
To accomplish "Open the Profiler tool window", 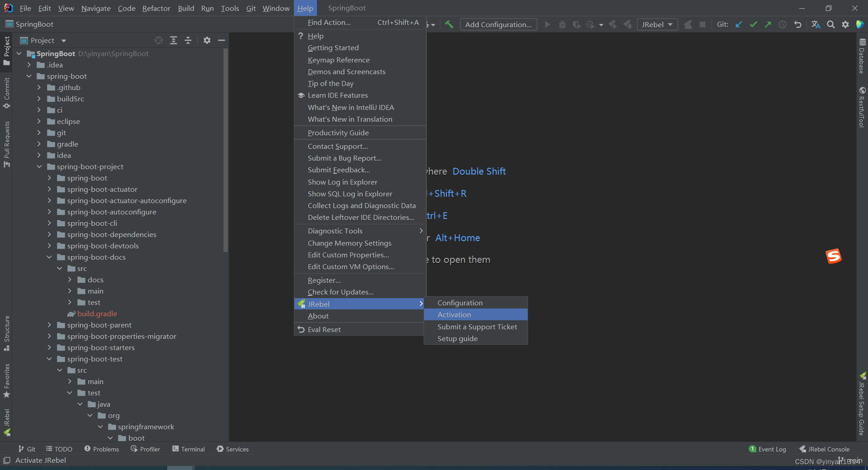I will tap(146, 449).
